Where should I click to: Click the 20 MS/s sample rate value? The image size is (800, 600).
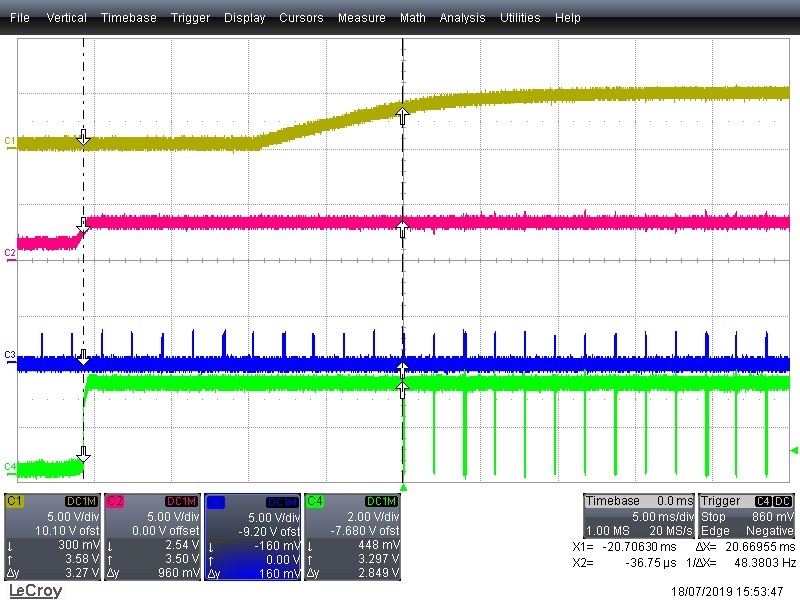pos(671,531)
